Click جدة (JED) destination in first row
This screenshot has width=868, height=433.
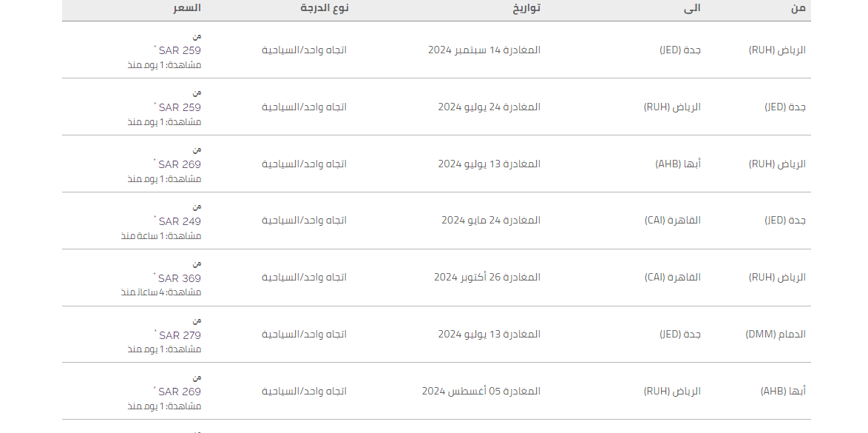pyautogui.click(x=680, y=50)
